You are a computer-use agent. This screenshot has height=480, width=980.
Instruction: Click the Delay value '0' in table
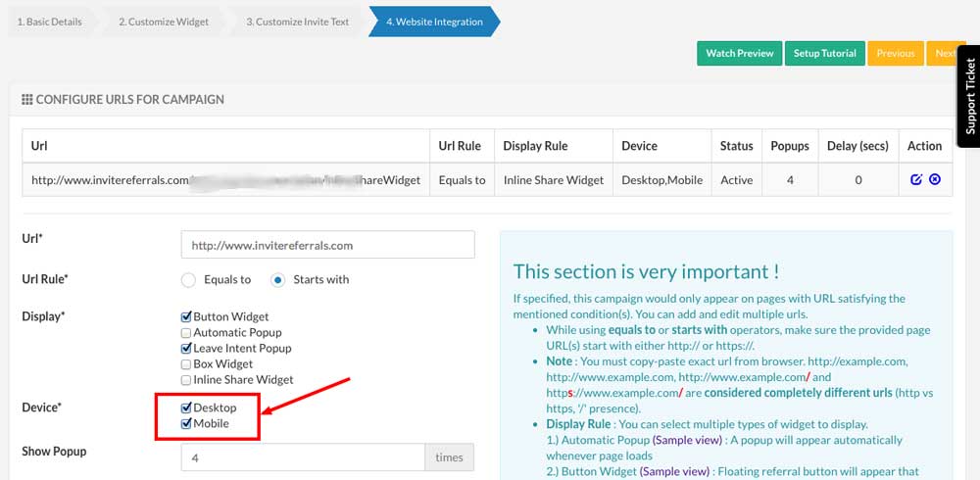pos(858,180)
